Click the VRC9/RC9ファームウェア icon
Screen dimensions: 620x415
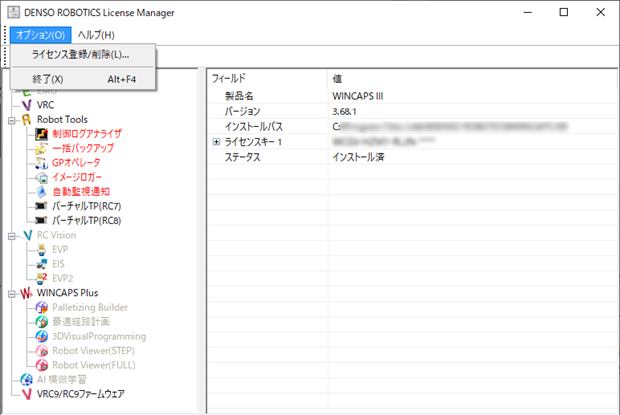[26, 394]
